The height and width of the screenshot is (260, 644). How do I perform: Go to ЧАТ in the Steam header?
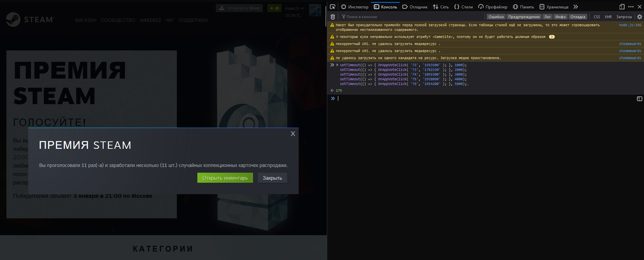[170, 20]
